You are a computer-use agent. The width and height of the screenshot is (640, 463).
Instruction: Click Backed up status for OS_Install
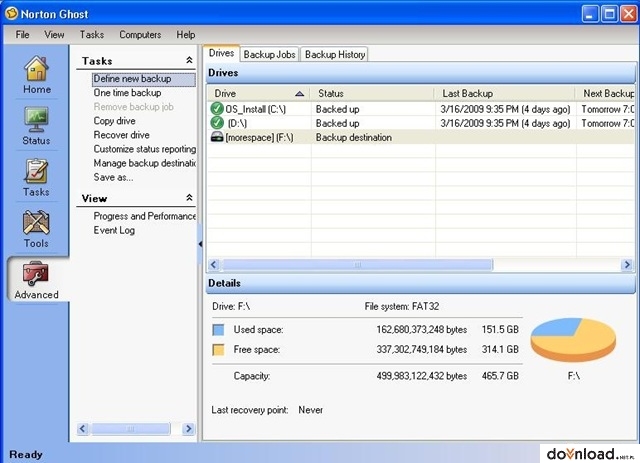click(x=337, y=109)
